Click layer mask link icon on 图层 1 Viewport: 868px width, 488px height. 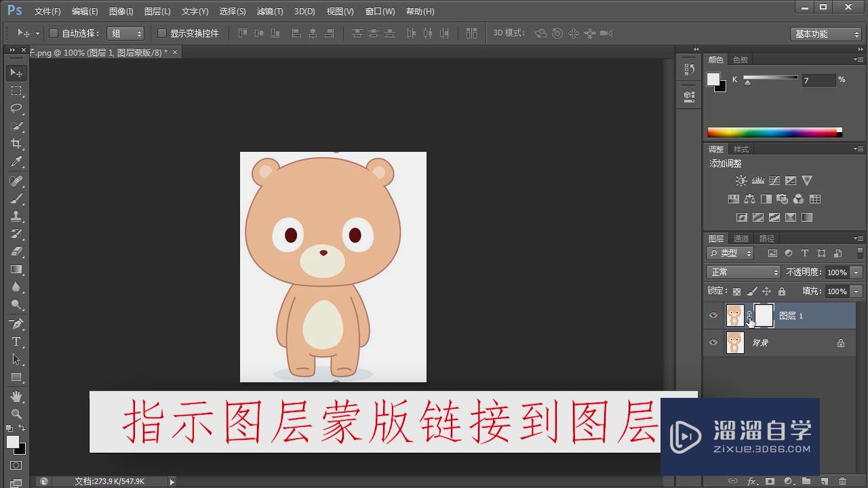point(749,315)
